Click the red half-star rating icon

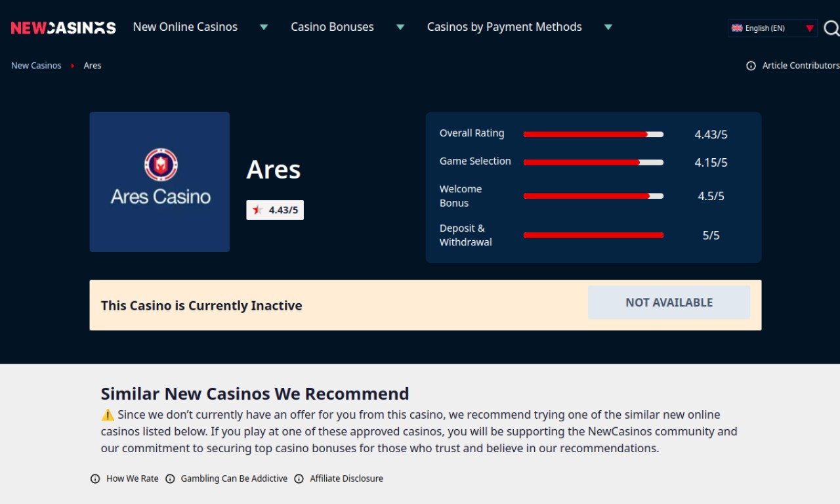257,210
